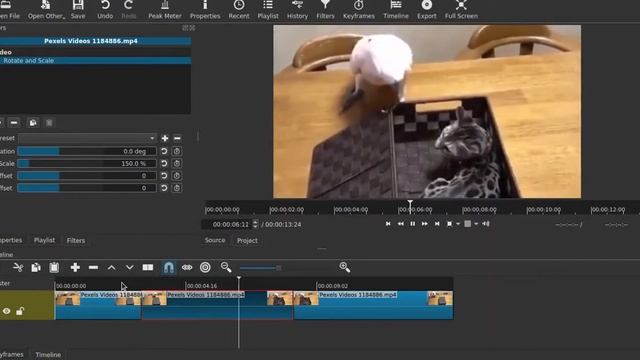The image size is (640, 360).
Task: Click the Rotation slider showing 0.0 deg
Action: coord(87,151)
